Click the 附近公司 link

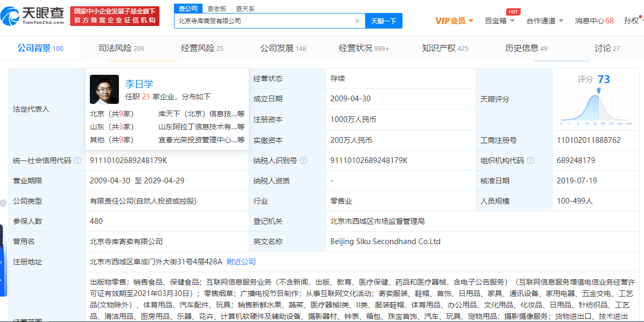coord(242,262)
